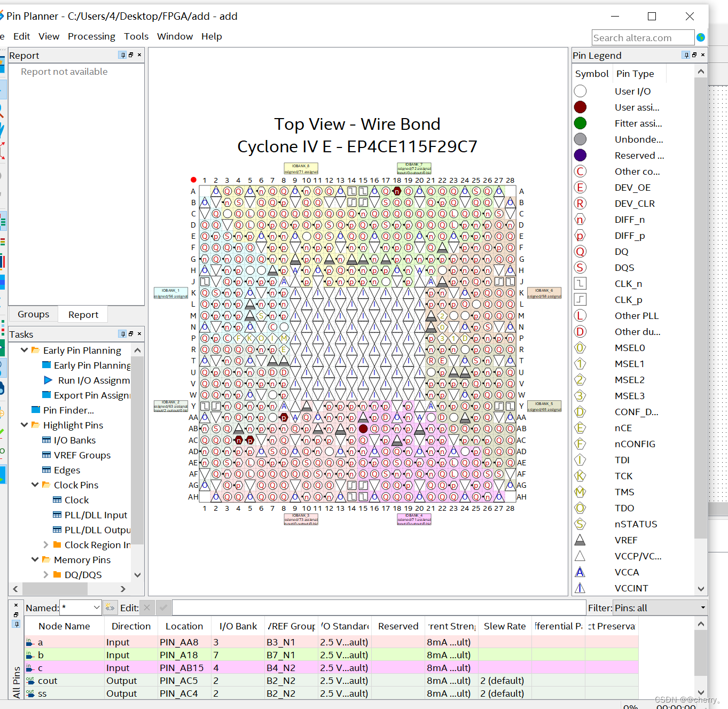Select the DQS legend symbol

tap(580, 268)
